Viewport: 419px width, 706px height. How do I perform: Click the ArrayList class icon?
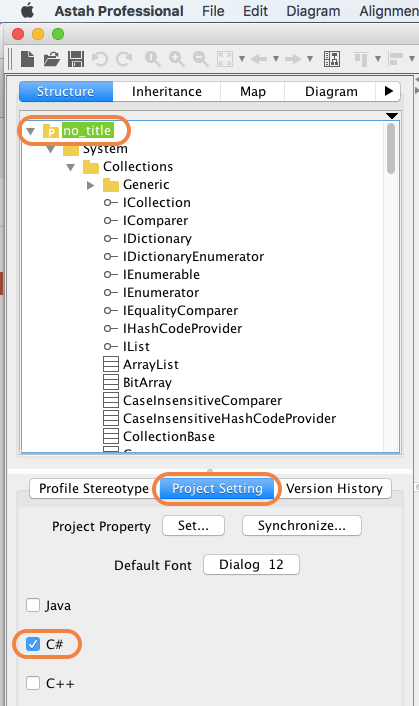click(x=111, y=364)
